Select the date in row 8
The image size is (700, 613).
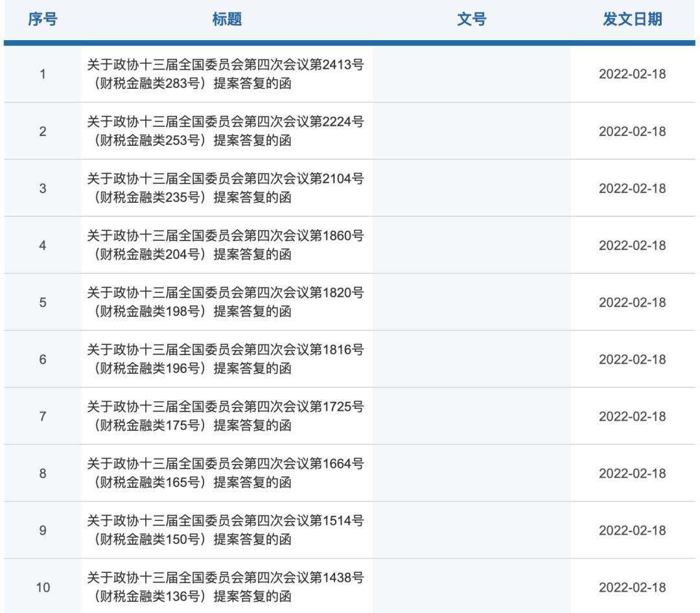(632, 473)
